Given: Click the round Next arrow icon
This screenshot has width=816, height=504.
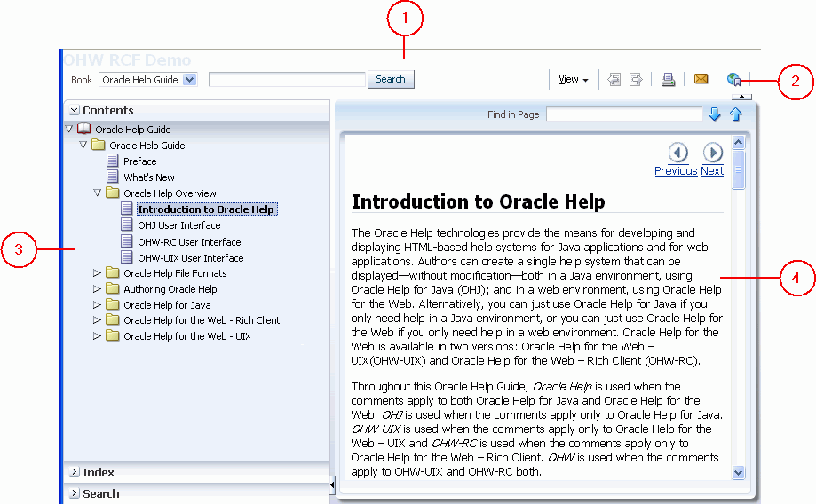Looking at the screenshot, I should tap(712, 153).
